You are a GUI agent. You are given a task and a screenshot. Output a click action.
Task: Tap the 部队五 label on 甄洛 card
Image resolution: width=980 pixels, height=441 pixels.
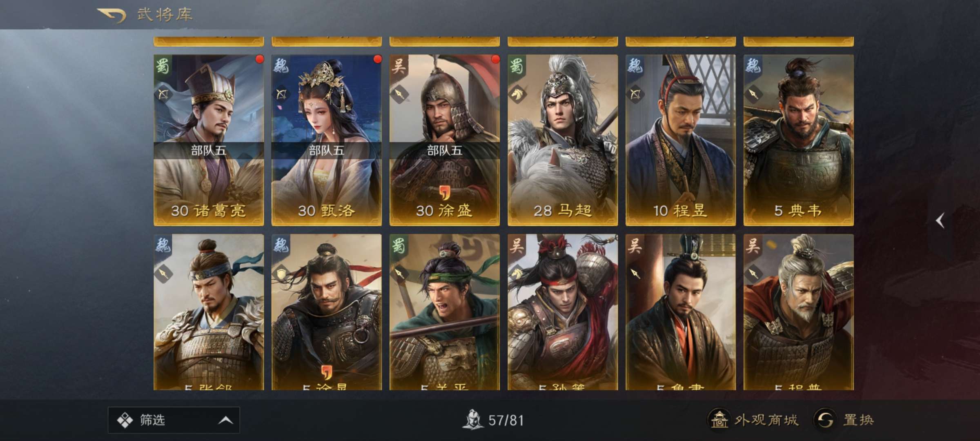[326, 151]
